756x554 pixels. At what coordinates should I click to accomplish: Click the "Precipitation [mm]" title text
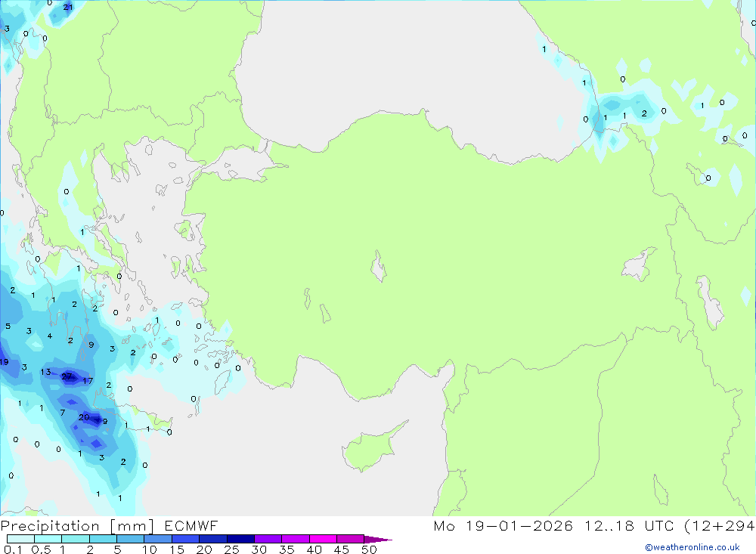pos(77,526)
